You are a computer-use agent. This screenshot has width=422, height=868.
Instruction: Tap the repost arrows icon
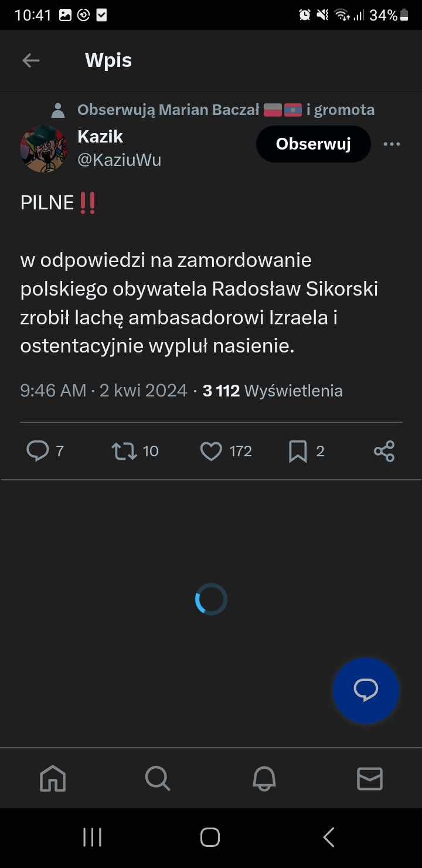tap(124, 451)
